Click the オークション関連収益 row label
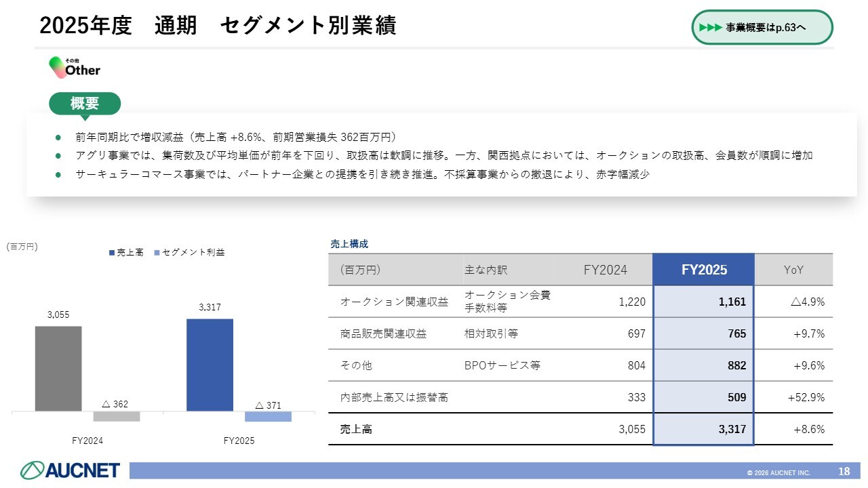The image size is (868, 488). (394, 302)
